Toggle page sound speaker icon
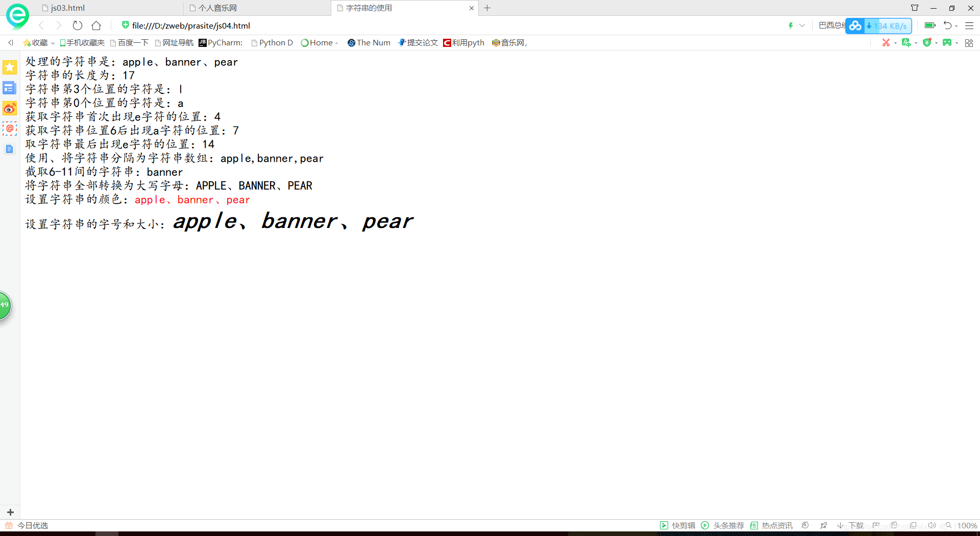Screen dimensions: 980x536 coord(932,525)
